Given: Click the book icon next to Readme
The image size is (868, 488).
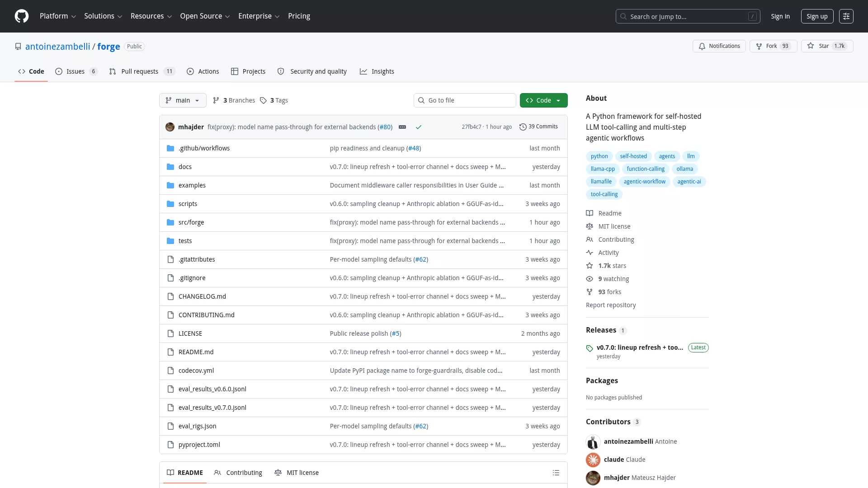Looking at the screenshot, I should pyautogui.click(x=590, y=213).
